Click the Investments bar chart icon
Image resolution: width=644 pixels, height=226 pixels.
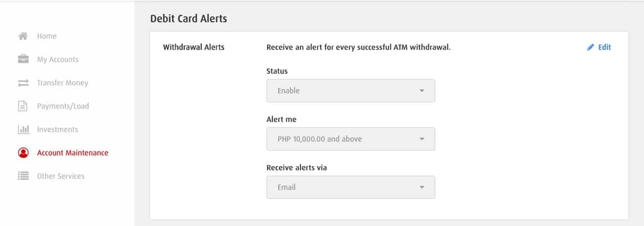(x=23, y=129)
